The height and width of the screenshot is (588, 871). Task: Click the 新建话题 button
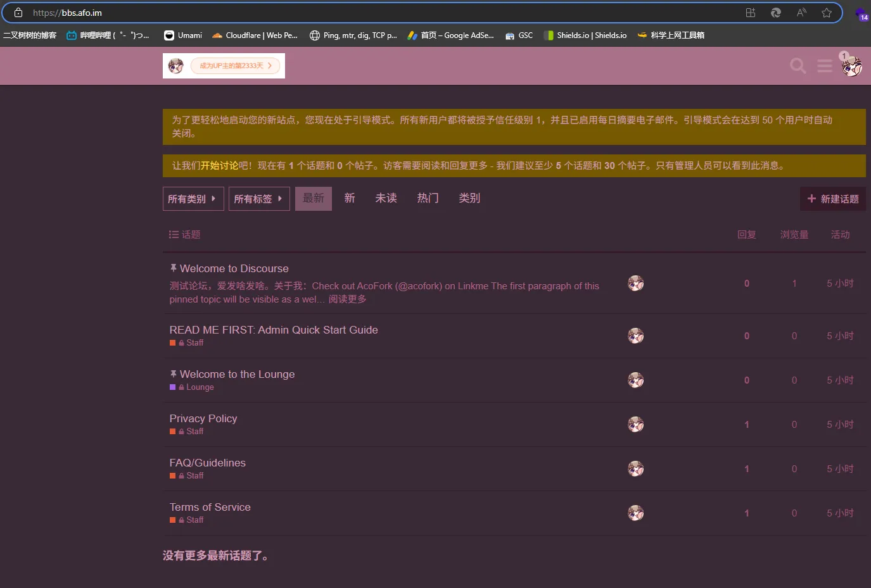pos(832,199)
